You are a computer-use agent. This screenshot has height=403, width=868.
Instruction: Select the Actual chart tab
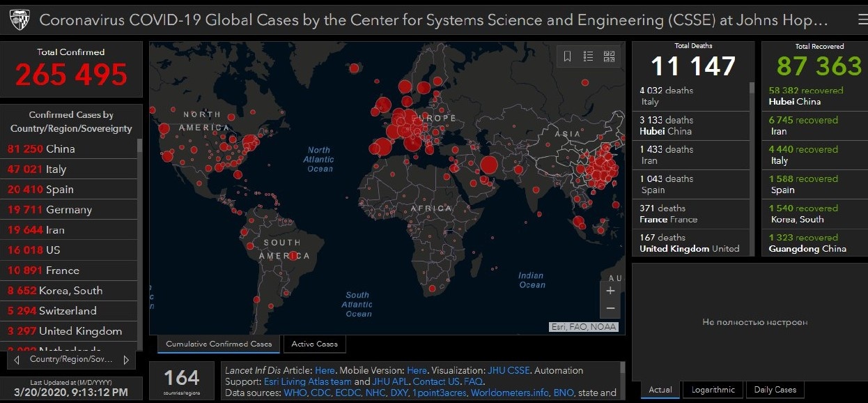(660, 390)
